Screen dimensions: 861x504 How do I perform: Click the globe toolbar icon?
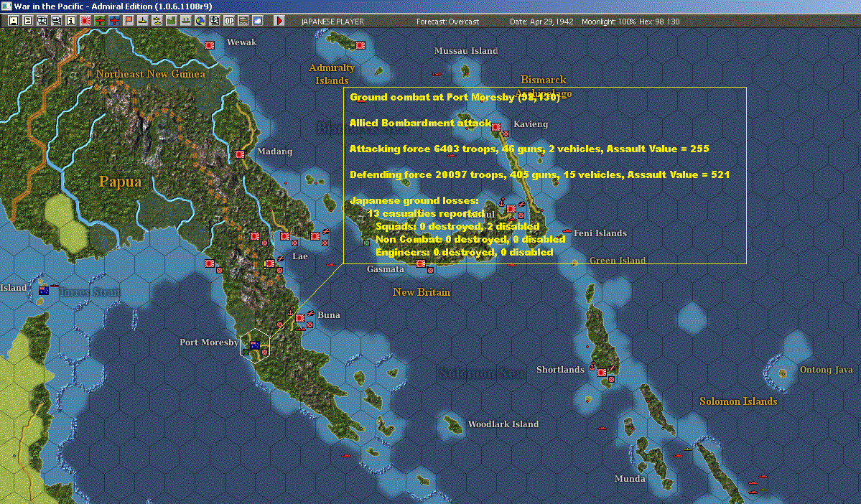click(200, 21)
